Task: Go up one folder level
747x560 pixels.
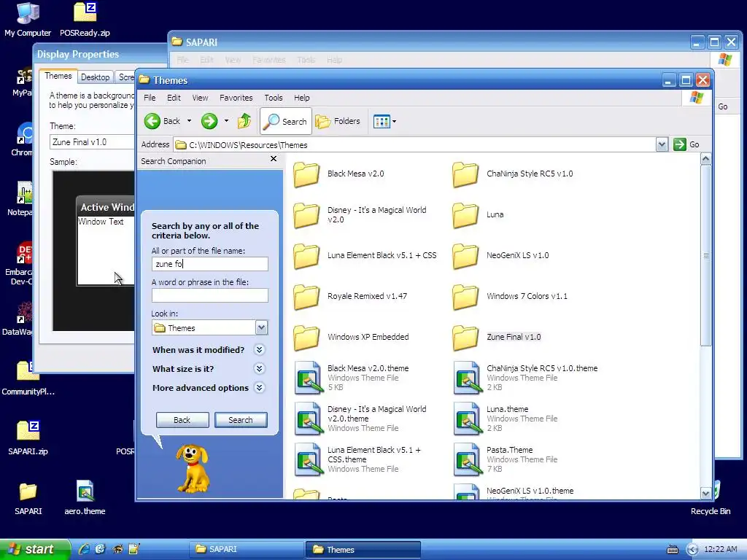Action: pos(244,121)
